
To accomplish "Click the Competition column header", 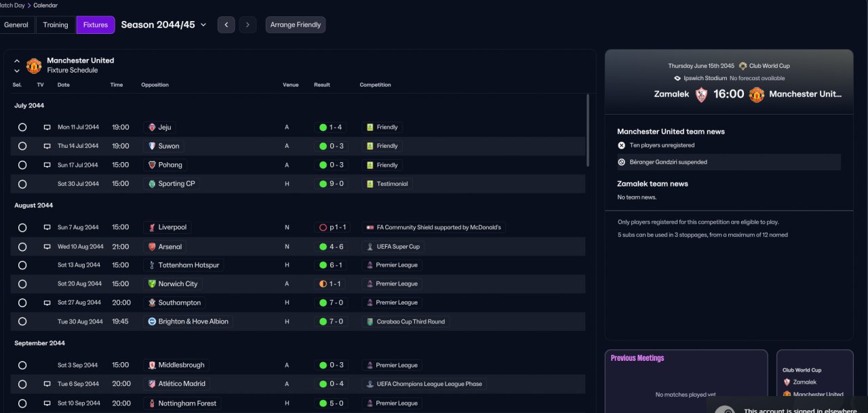I will coord(375,85).
